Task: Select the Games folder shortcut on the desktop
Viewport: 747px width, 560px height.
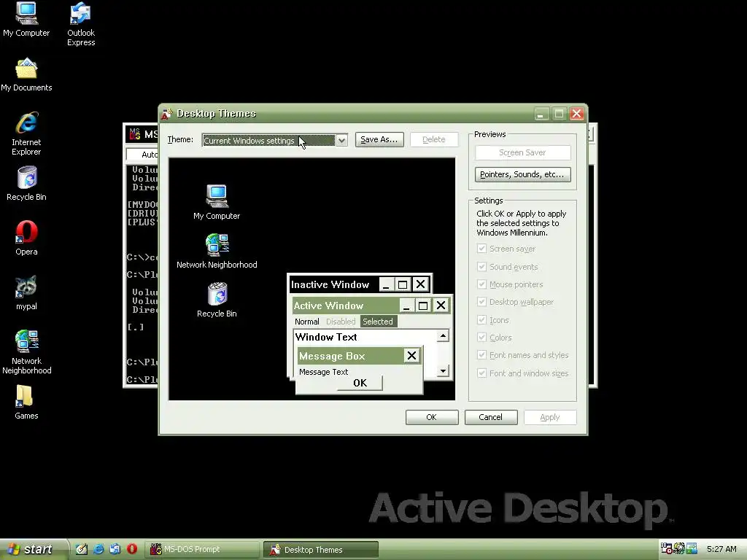Action: tap(24, 396)
